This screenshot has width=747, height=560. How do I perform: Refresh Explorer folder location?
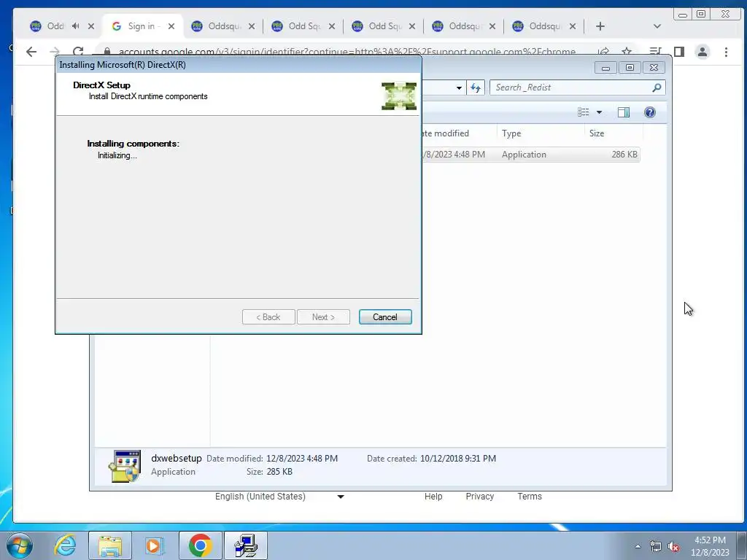pyautogui.click(x=476, y=87)
